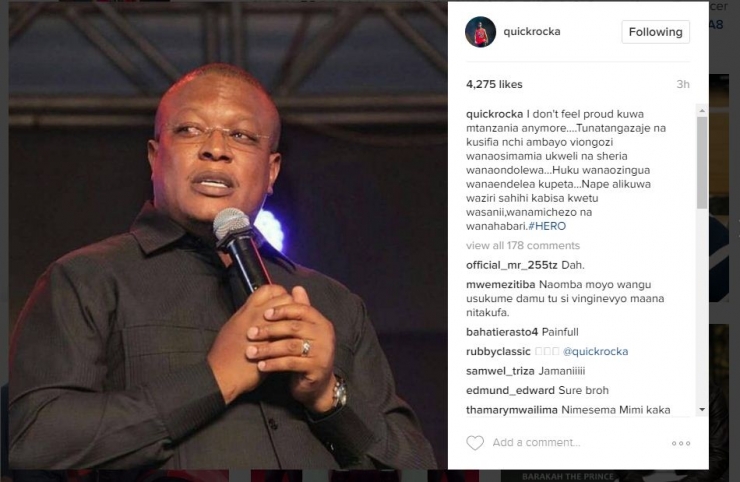Open samwel_triza user profile
Viewport: 740px width, 482px height.
click(500, 371)
